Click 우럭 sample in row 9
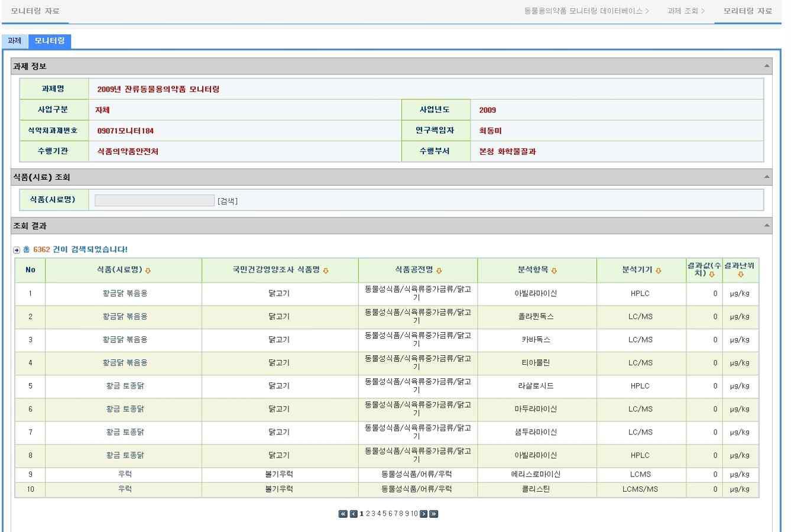 click(125, 475)
